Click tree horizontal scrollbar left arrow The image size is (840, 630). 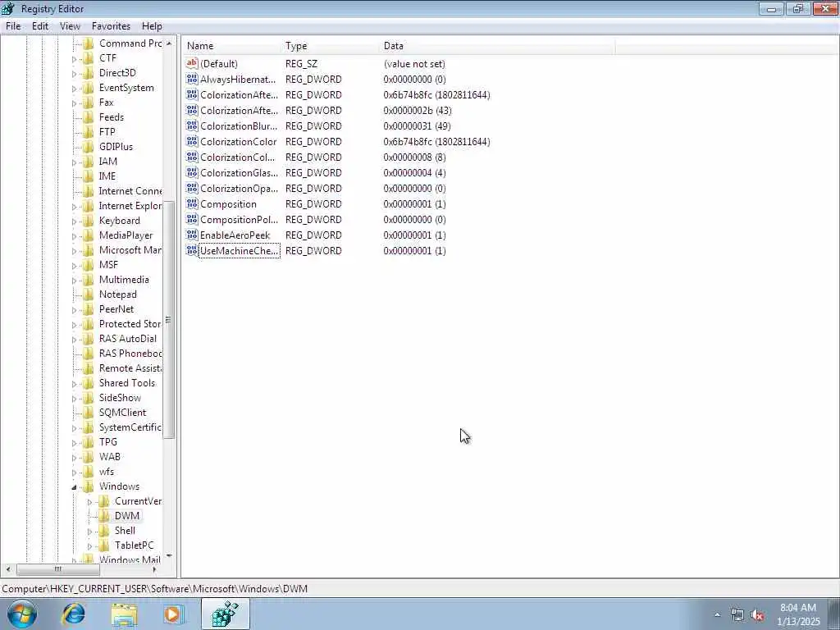coord(8,569)
